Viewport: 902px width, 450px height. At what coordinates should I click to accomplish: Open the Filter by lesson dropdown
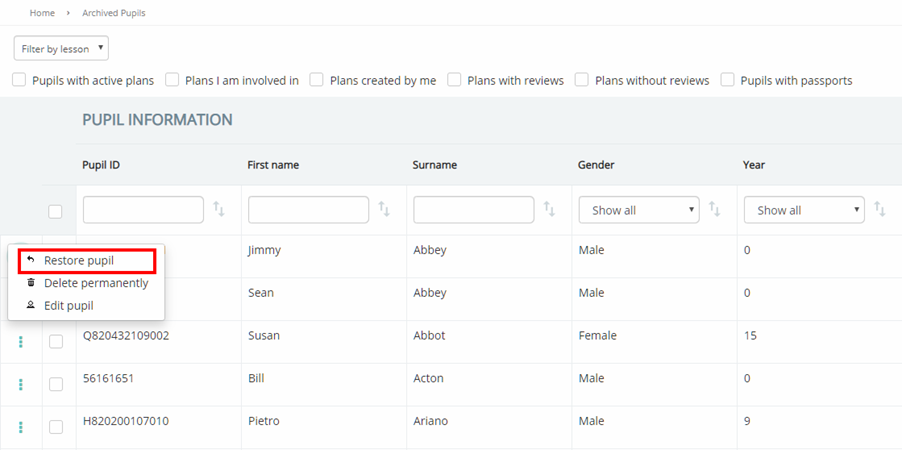(61, 48)
